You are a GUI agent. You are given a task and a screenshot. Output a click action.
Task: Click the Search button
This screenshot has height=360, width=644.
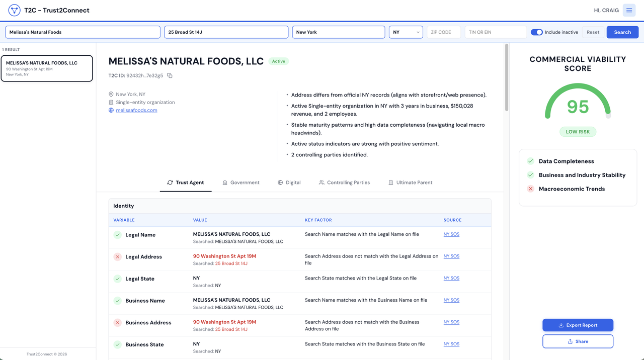pos(622,32)
